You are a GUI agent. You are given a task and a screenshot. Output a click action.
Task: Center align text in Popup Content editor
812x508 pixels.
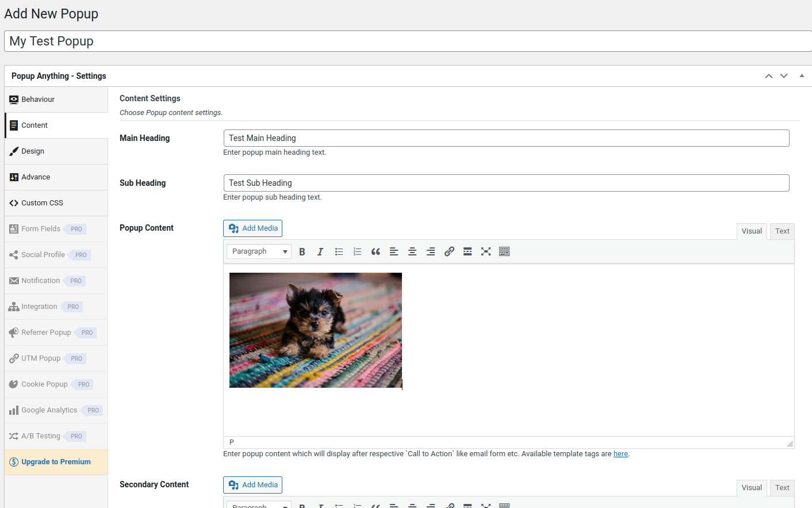coord(412,251)
